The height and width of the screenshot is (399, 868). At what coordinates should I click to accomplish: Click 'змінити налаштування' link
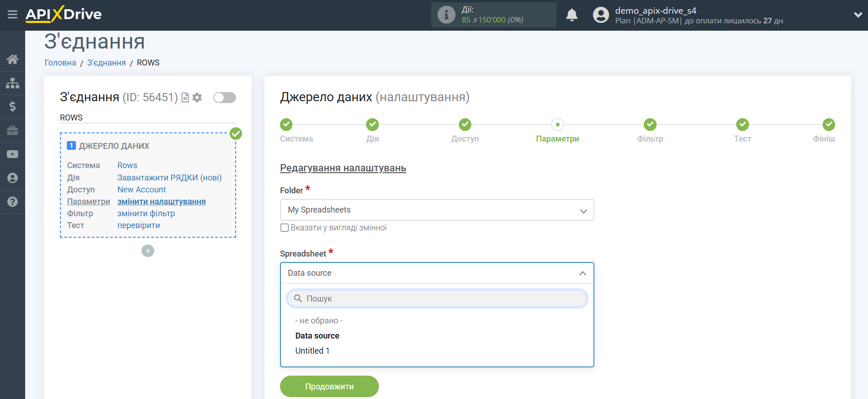pos(162,202)
